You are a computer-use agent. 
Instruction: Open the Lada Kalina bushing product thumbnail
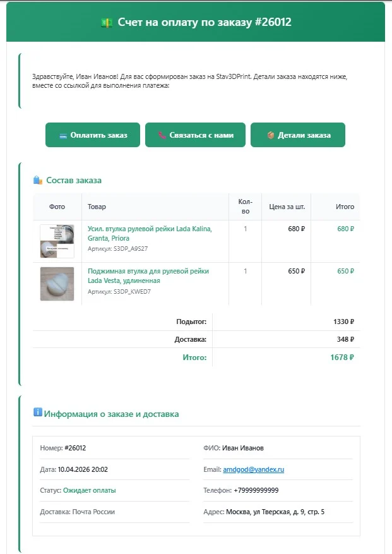(x=57, y=241)
